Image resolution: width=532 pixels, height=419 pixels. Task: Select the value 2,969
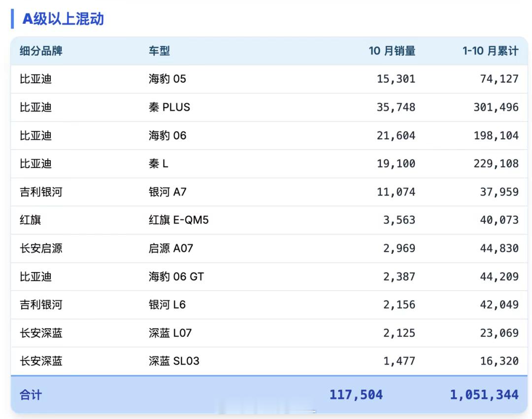(x=399, y=248)
